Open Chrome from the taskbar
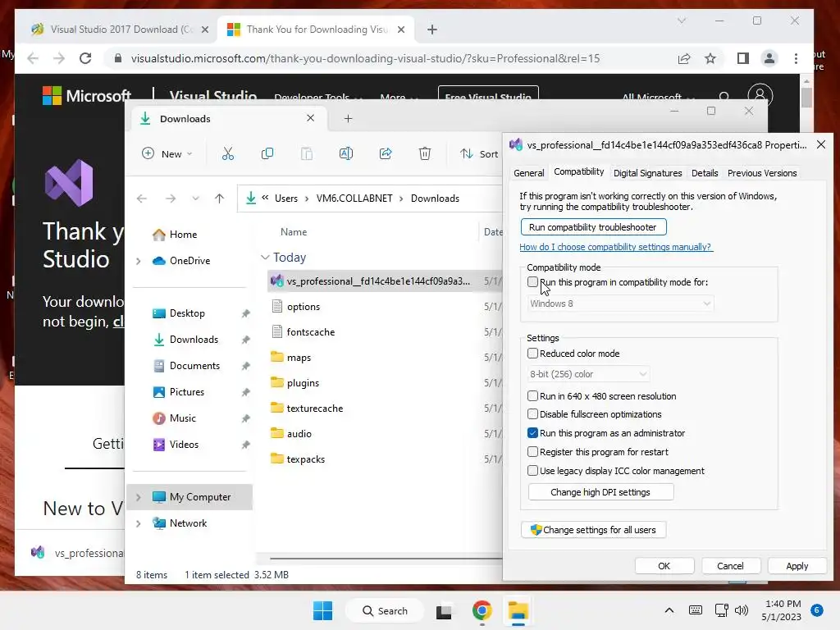Screen dimensions: 840x630 [482, 610]
